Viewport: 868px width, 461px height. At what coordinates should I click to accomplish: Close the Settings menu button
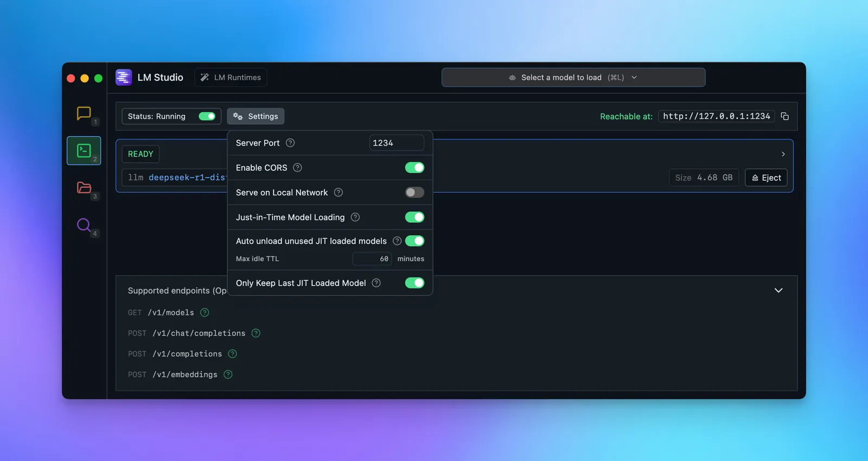256,116
